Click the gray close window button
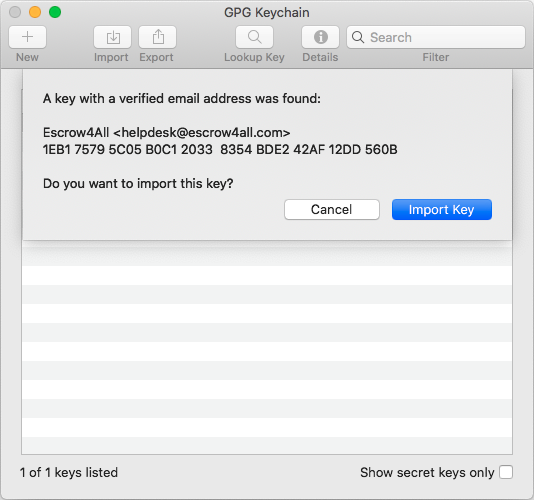 tap(15, 12)
